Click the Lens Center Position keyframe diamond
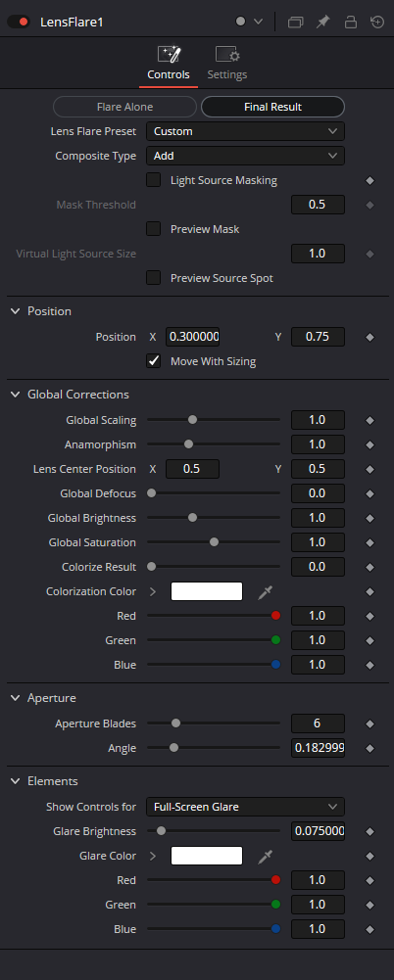The width and height of the screenshot is (394, 980). tap(369, 469)
